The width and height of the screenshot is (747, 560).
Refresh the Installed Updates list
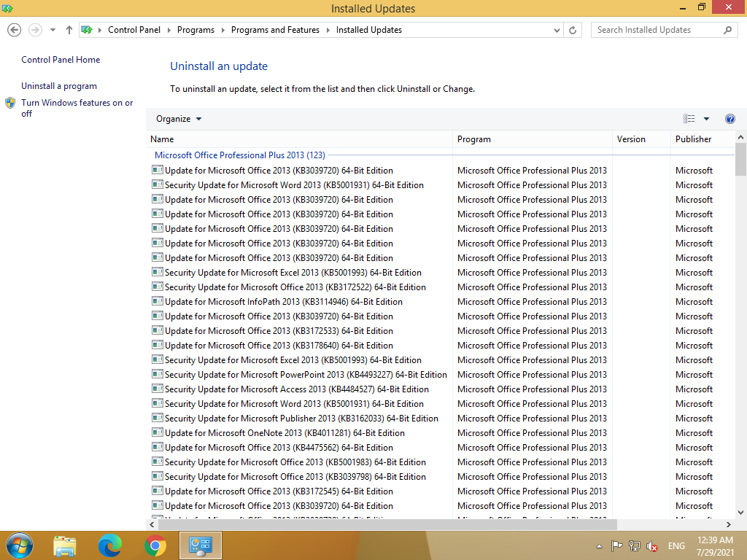[x=573, y=30]
